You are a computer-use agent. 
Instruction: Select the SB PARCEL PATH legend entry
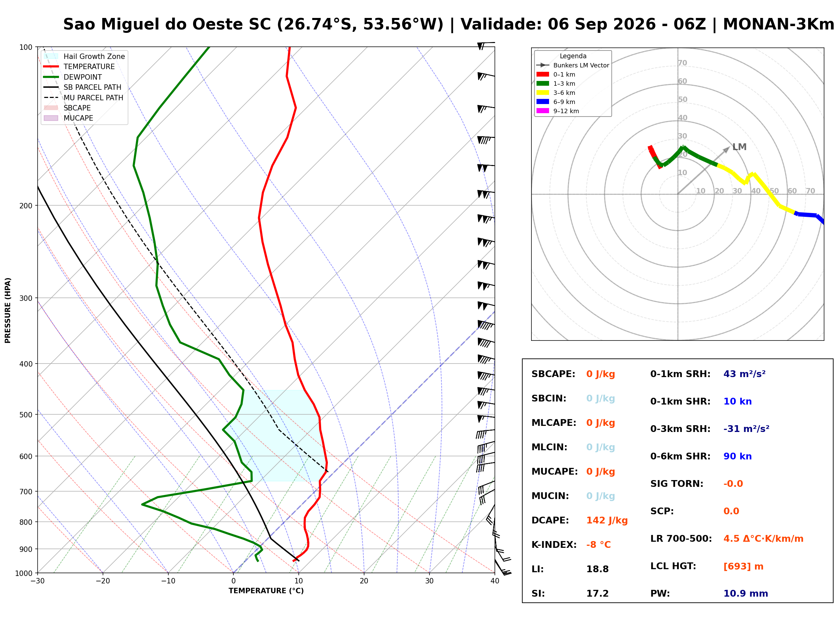click(x=83, y=87)
